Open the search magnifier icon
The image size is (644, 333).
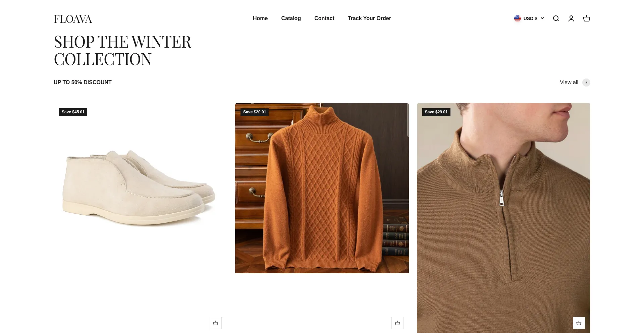pos(556,18)
